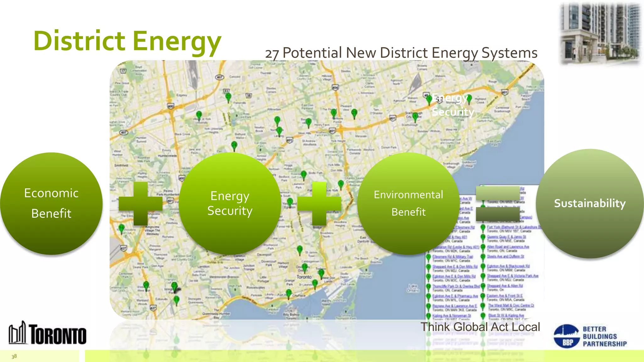
Task: Click pin icon beside Queens Quay E & Jarvis St
Action: point(483,238)
